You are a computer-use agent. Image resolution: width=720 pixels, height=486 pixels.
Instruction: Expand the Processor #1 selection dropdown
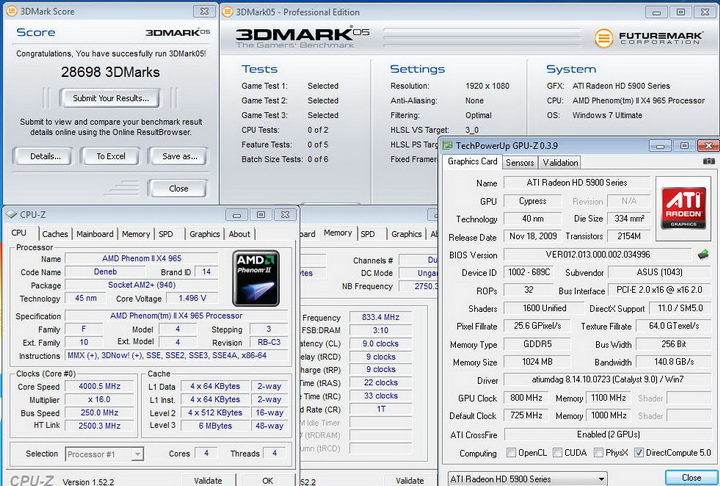[105, 454]
